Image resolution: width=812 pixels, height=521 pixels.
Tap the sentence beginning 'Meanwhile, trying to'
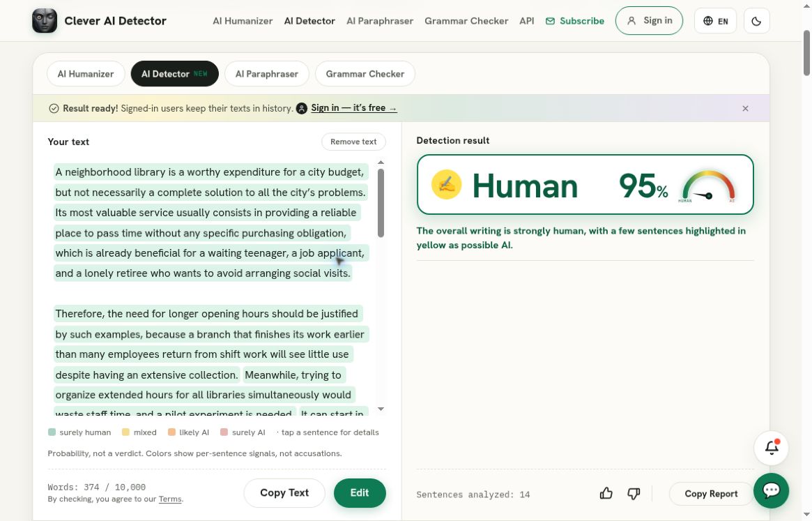pyautogui.click(x=204, y=395)
